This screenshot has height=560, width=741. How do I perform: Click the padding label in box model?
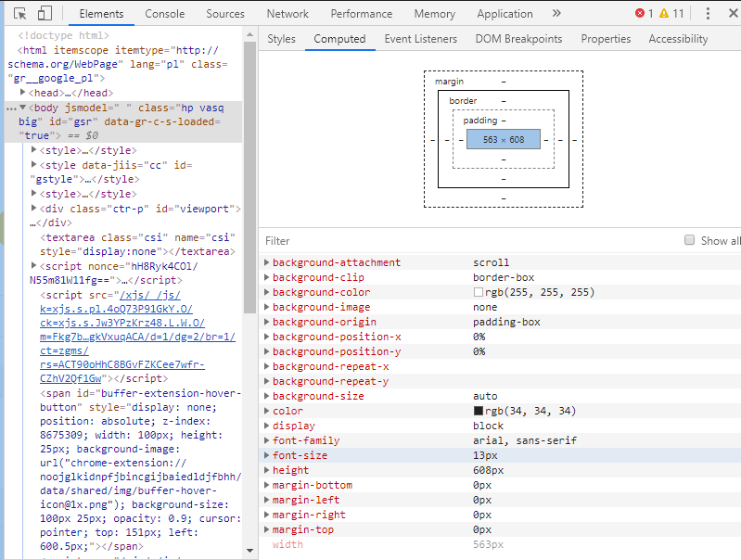[x=480, y=120]
